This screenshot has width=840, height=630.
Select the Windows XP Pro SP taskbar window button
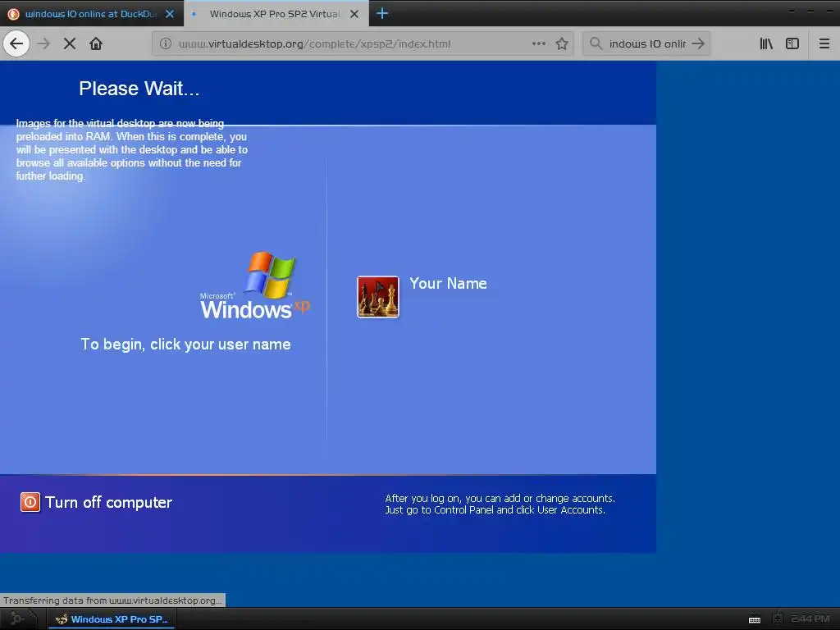coord(112,619)
